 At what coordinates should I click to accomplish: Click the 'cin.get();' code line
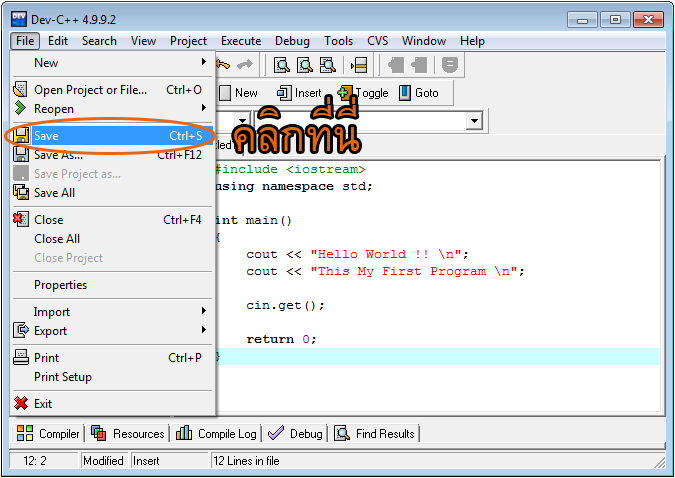(285, 305)
